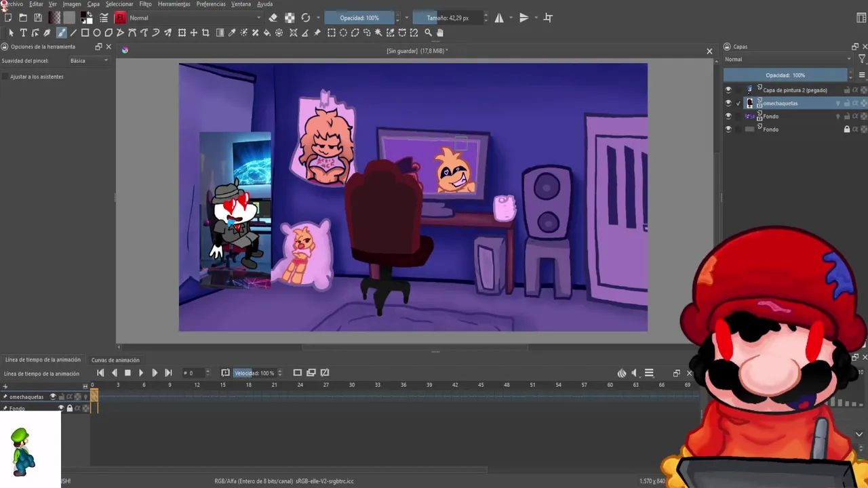The image size is (868, 488).
Task: Open the Imagen menu
Action: click(x=72, y=4)
